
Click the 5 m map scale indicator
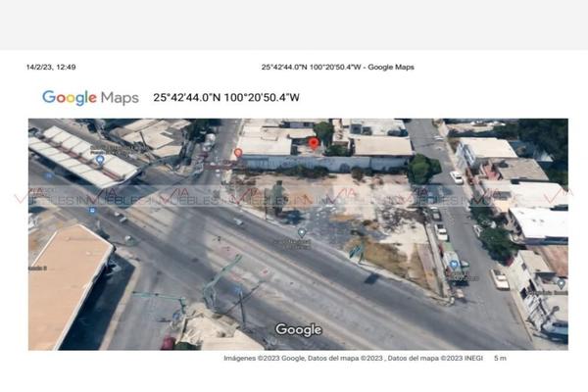(x=501, y=358)
